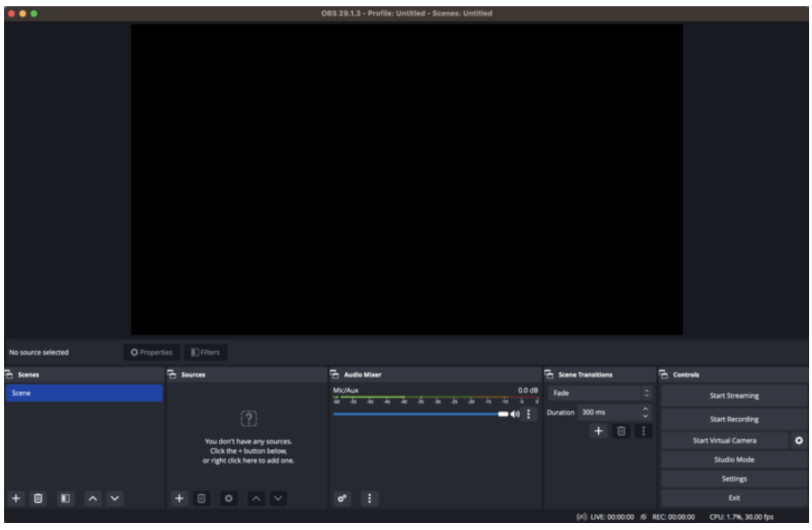Start the Virtual Camera
Screen dimensions: 812x530
tap(725, 440)
